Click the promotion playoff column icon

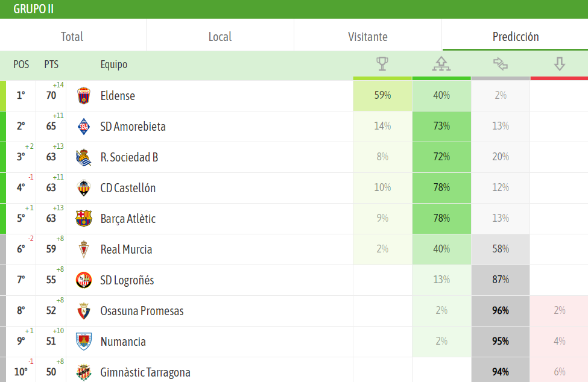(441, 64)
